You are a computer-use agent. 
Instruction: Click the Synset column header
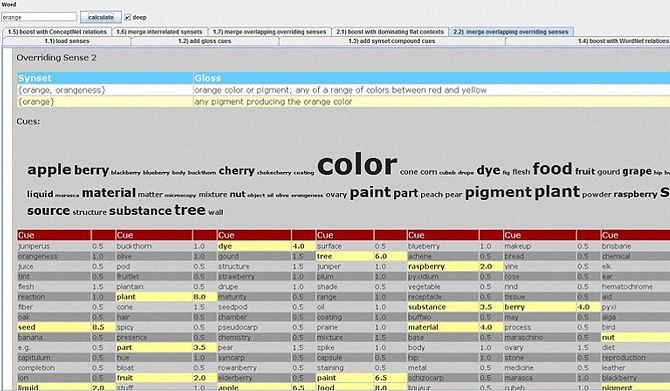(105, 78)
